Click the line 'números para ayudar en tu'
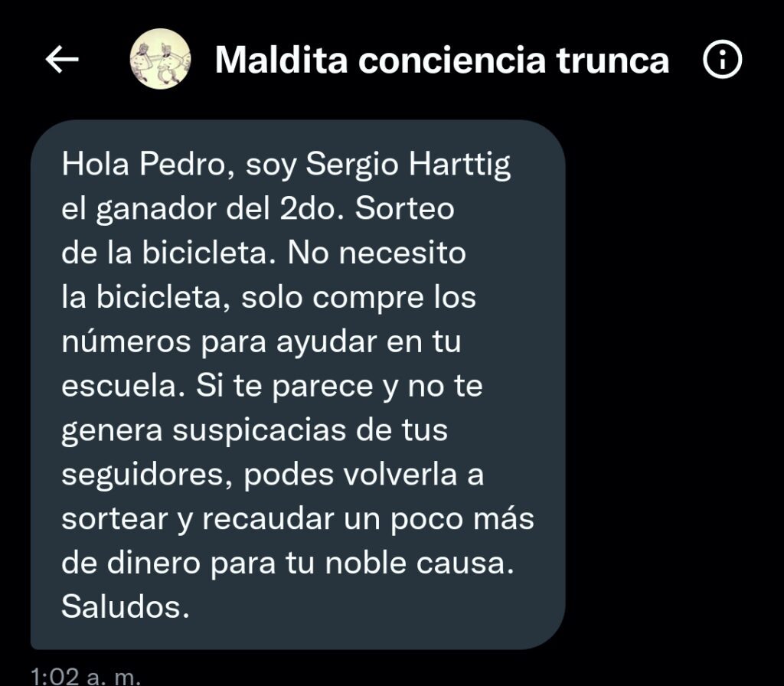 click(x=261, y=342)
